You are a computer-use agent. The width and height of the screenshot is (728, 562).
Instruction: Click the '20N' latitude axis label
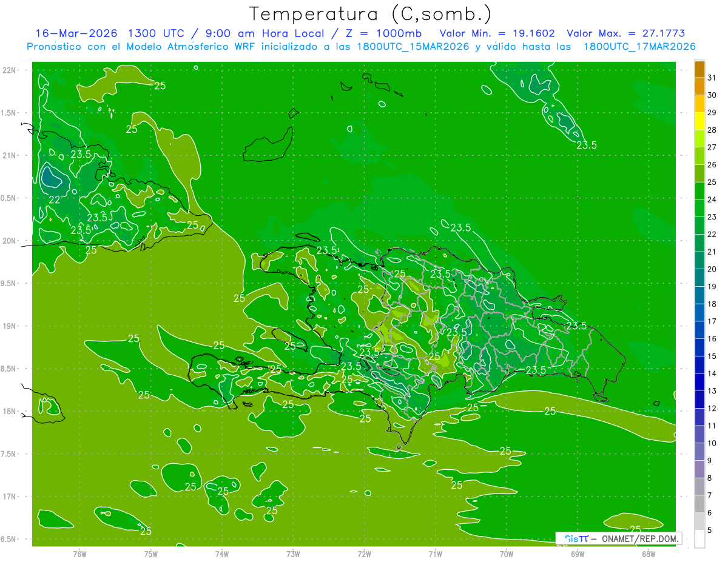coord(9,241)
